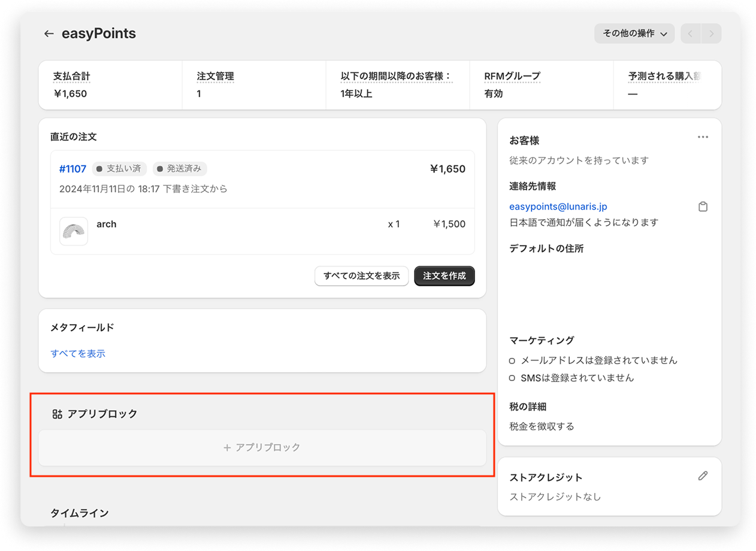The height and width of the screenshot is (551, 756).
Task: Click the メールアドレスは登録されていません status
Action: tap(599, 361)
